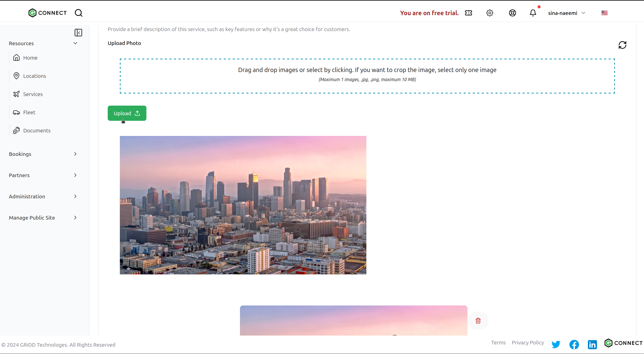Collapse the Resources section

75,43
